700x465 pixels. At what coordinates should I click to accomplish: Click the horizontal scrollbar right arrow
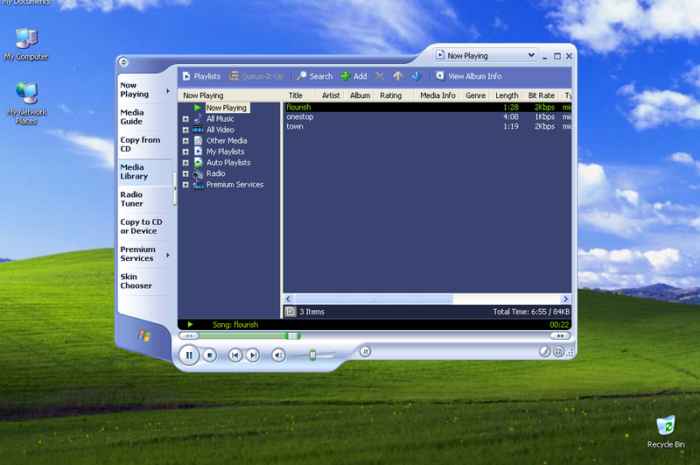coord(566,299)
